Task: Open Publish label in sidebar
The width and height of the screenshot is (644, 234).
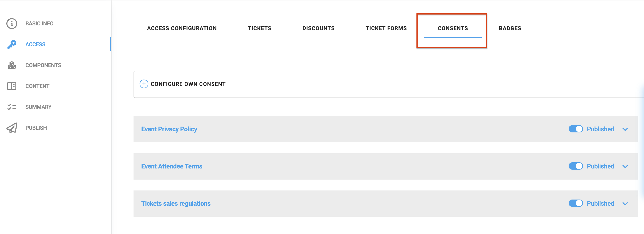Action: (36, 128)
